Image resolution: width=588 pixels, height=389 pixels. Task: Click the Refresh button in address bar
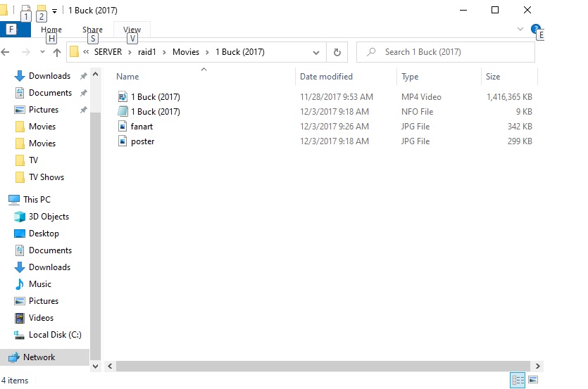[x=337, y=52]
